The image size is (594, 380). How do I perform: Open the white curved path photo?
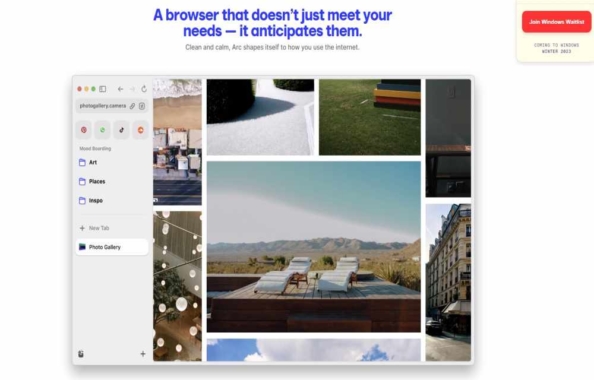click(x=260, y=117)
